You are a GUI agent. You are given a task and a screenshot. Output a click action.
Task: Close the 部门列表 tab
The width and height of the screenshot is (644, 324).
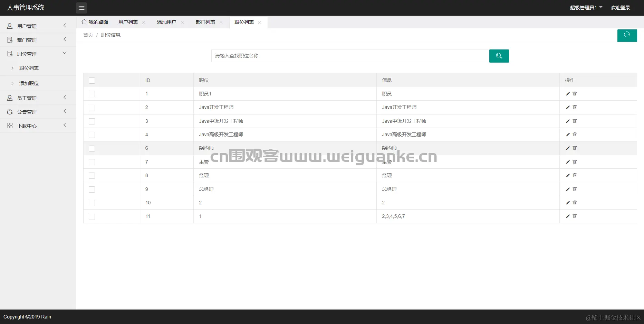tap(221, 22)
